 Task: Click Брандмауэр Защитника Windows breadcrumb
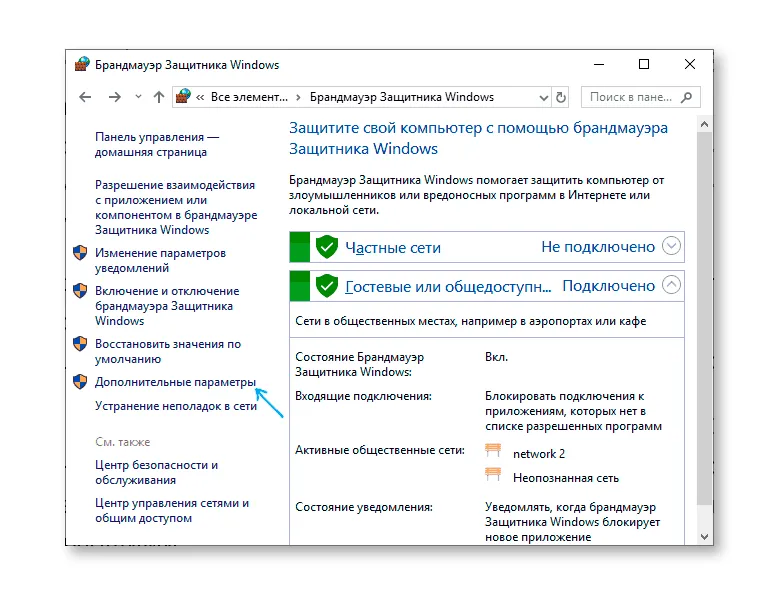point(402,97)
